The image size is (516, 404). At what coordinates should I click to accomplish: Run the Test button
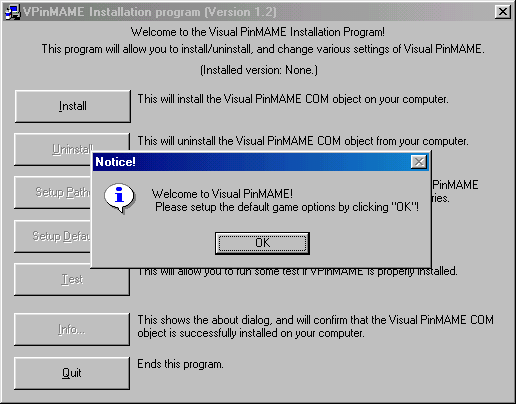(72, 279)
